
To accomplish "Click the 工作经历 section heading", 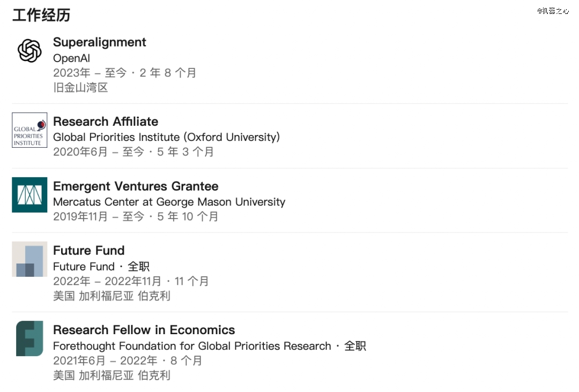I will click(41, 15).
